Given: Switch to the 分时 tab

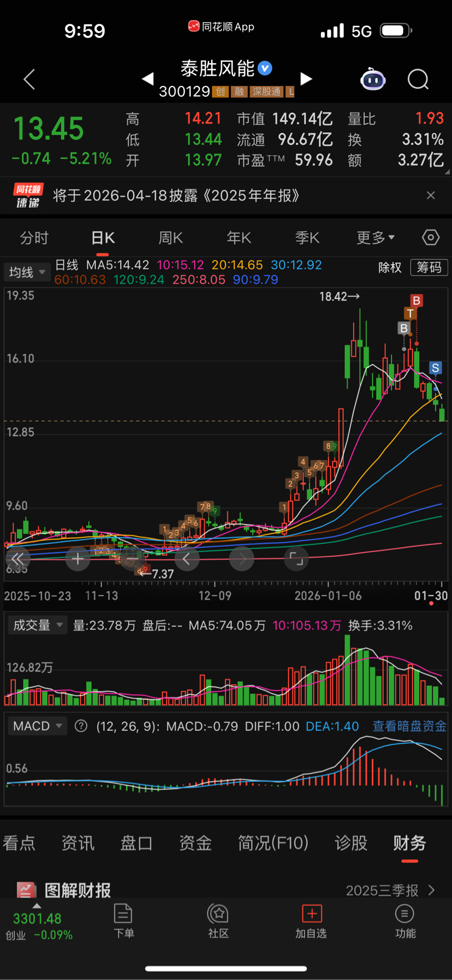Looking at the screenshot, I should point(34,237).
